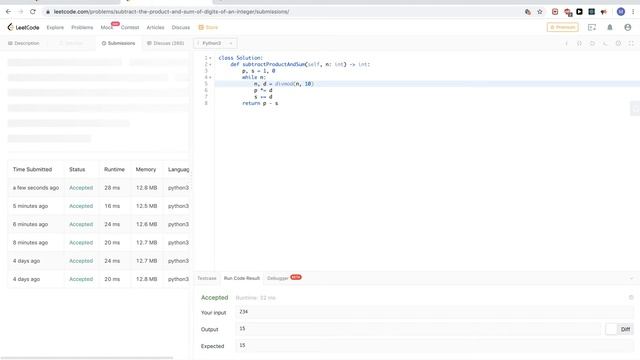Click the Expected field showing 15
The width and height of the screenshot is (640, 360).
[x=435, y=346]
